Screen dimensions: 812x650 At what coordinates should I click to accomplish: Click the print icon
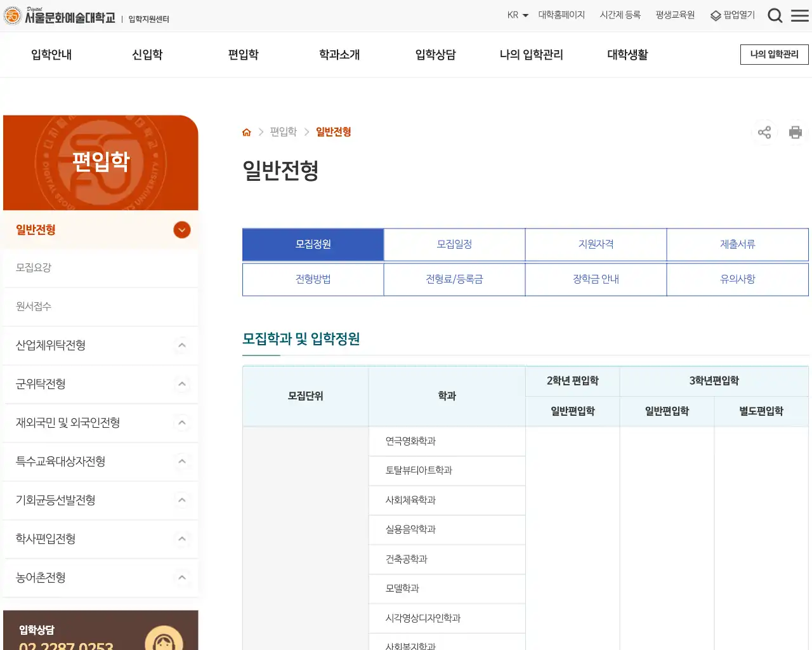coord(796,132)
